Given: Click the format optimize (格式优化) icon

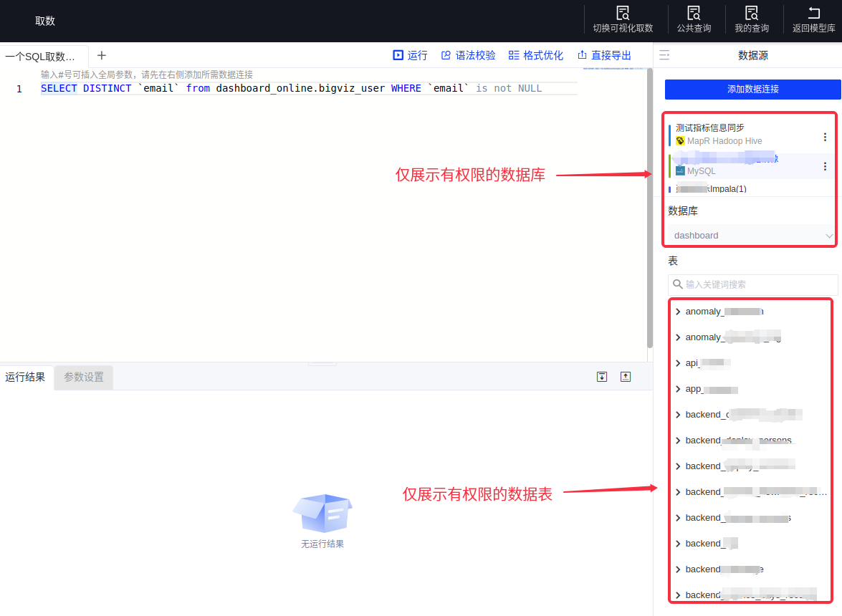Looking at the screenshot, I should tap(514, 55).
